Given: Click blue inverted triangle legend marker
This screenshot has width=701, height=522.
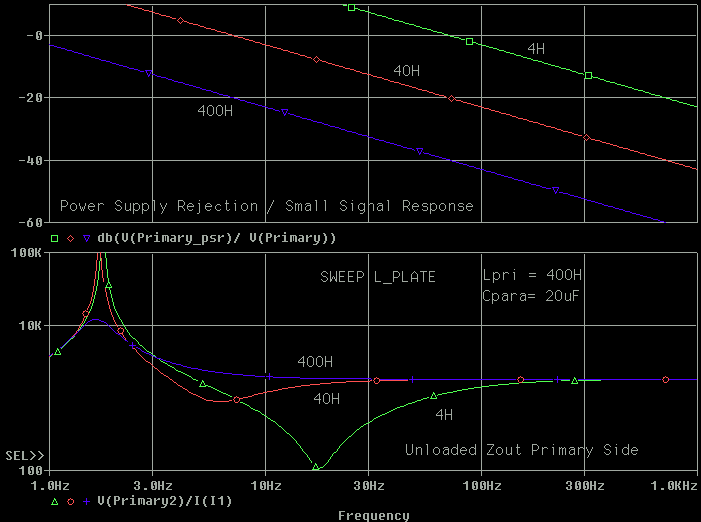Looking at the screenshot, I should click(x=87, y=238).
